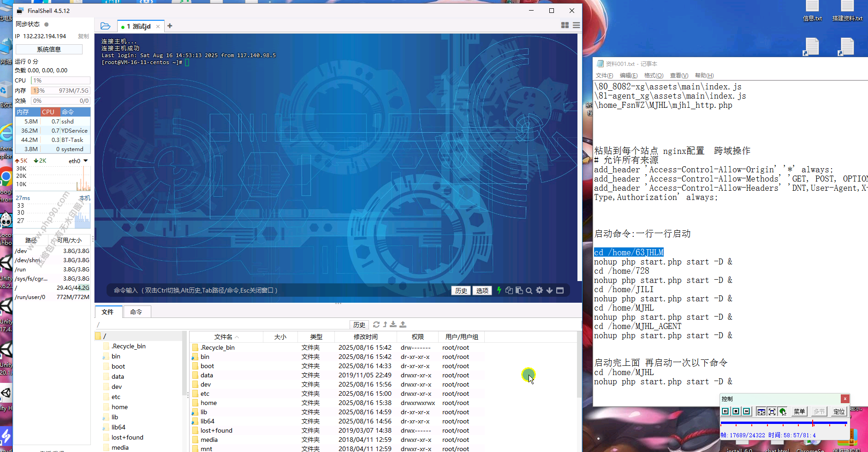Click the 系统信息 button
The width and height of the screenshot is (868, 452).
(x=49, y=49)
